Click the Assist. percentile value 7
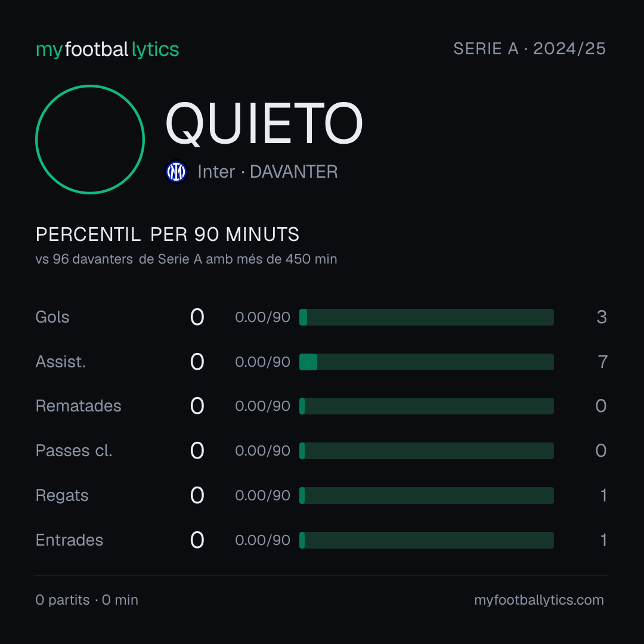 click(x=602, y=362)
